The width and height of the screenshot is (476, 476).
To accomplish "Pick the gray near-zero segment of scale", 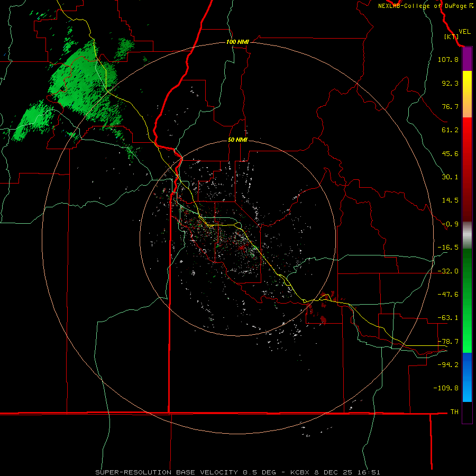I will [467, 235].
